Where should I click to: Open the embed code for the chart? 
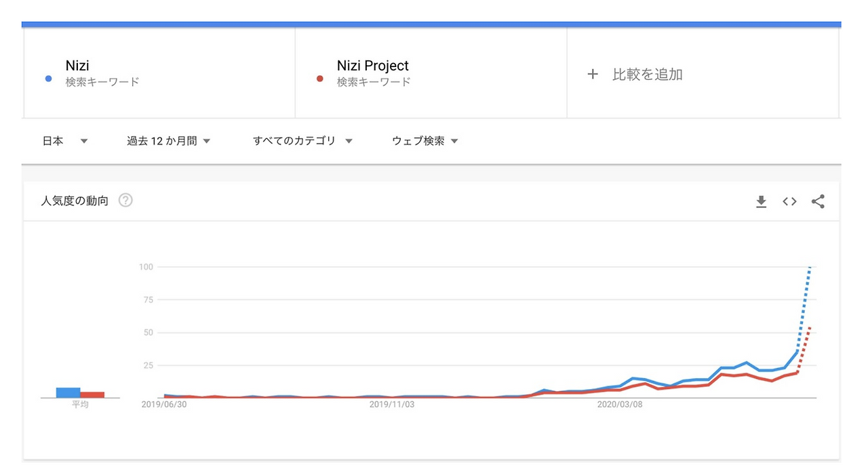tap(789, 201)
